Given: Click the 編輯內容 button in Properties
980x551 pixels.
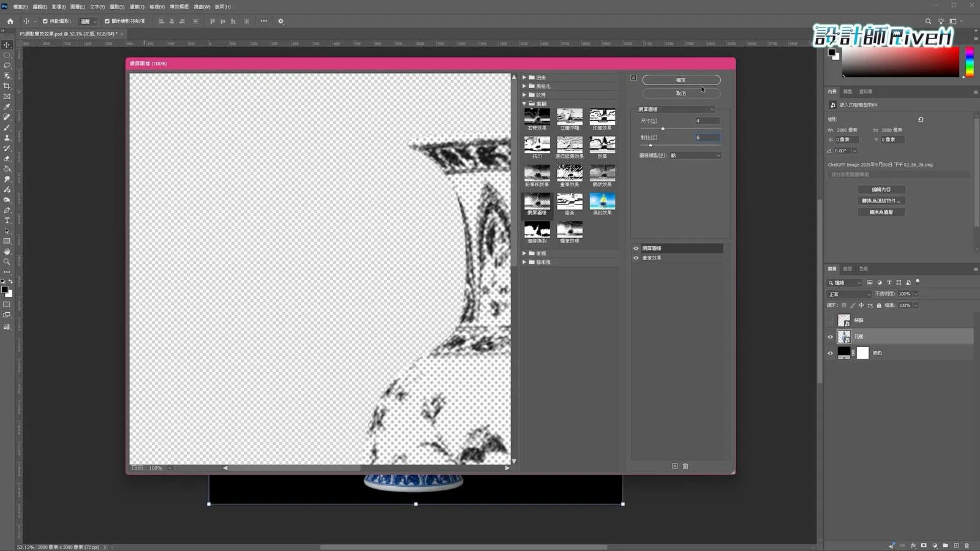Looking at the screenshot, I should pos(881,190).
